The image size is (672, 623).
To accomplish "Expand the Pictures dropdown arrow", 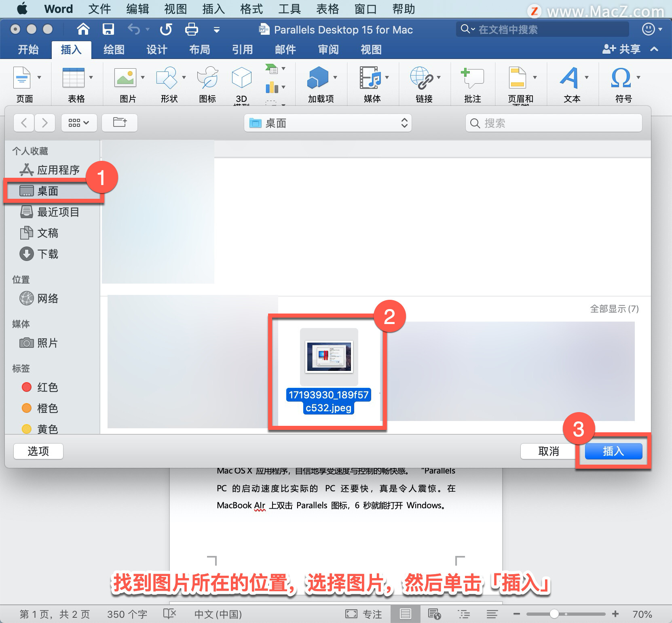I will click(x=143, y=77).
